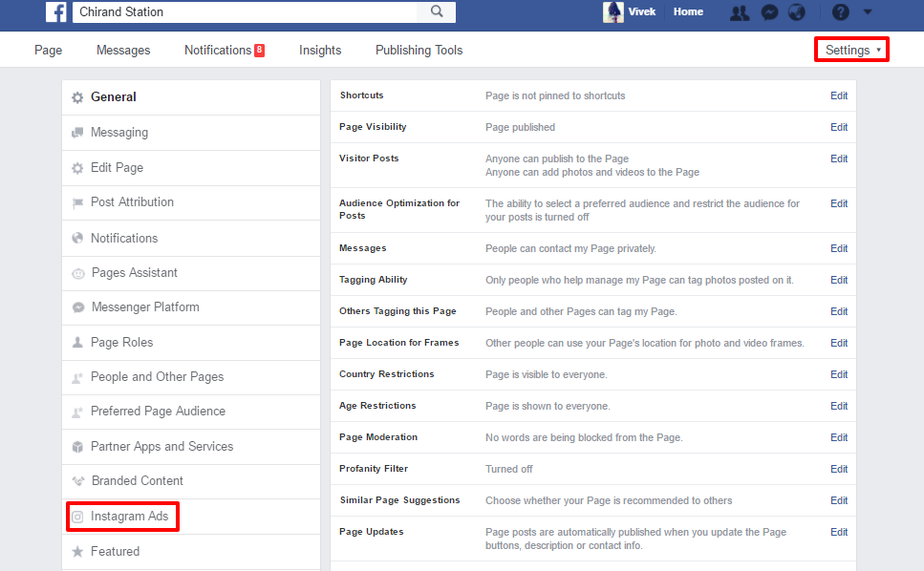The width and height of the screenshot is (924, 571).
Task: Select Messaging chat icon in sidebar
Action: coord(77,133)
